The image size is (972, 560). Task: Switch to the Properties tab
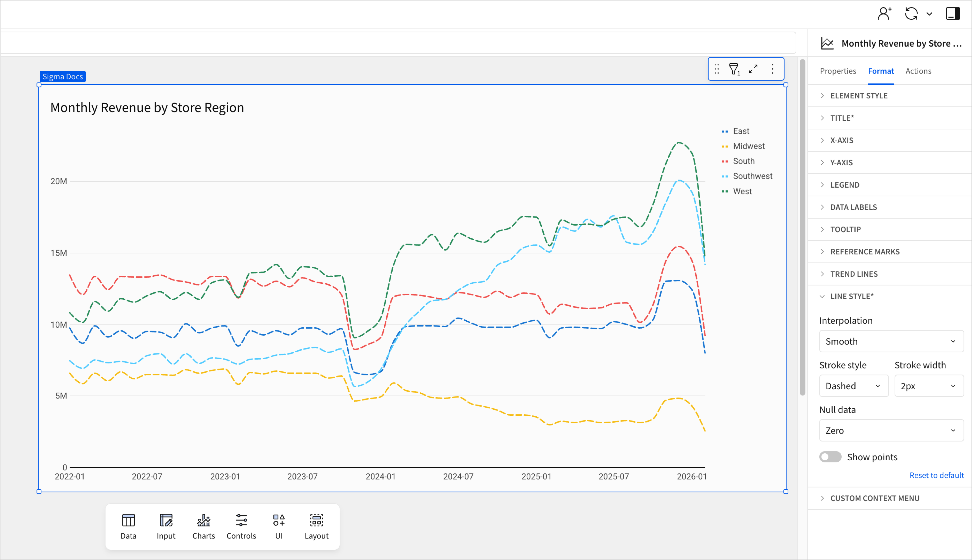[x=838, y=71]
